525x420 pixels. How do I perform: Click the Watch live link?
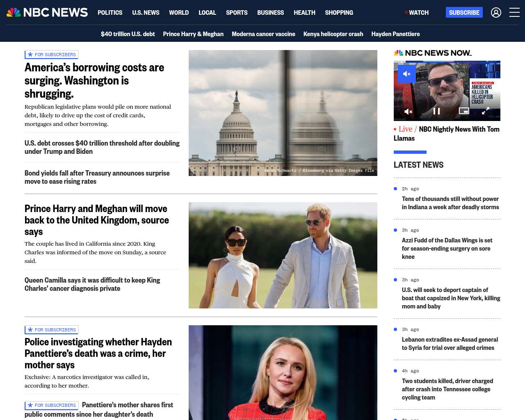click(x=417, y=13)
